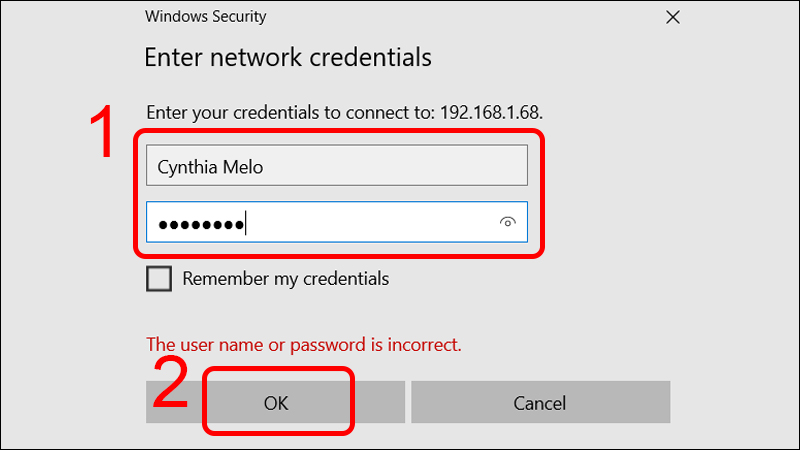Click the red number 2 annotation
Screen dimensions: 800x450
coord(172,385)
